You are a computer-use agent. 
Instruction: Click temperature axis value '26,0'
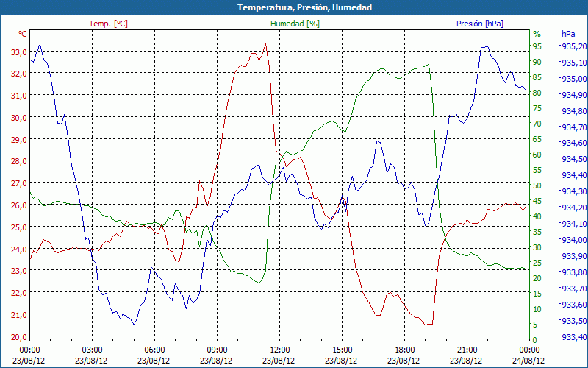click(x=18, y=205)
